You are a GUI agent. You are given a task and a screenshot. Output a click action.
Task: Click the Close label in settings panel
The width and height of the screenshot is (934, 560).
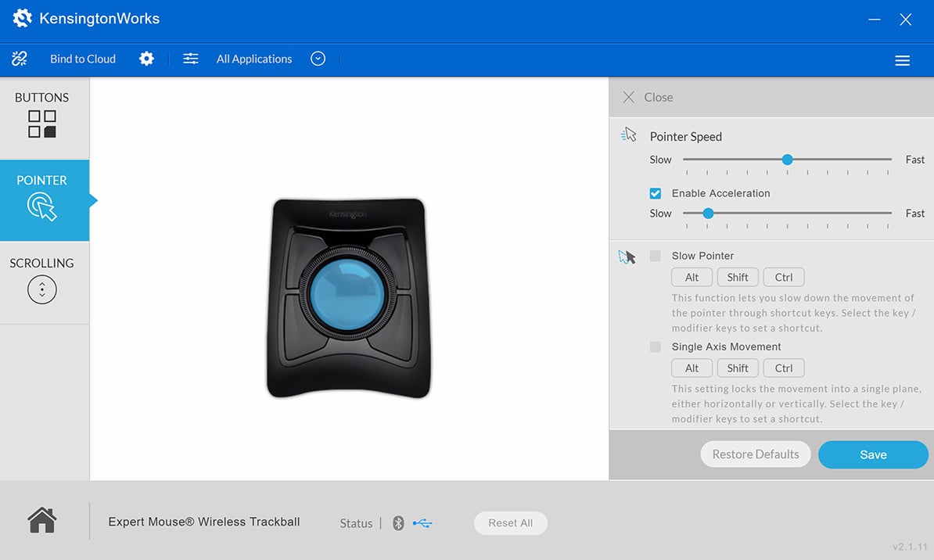coord(658,97)
